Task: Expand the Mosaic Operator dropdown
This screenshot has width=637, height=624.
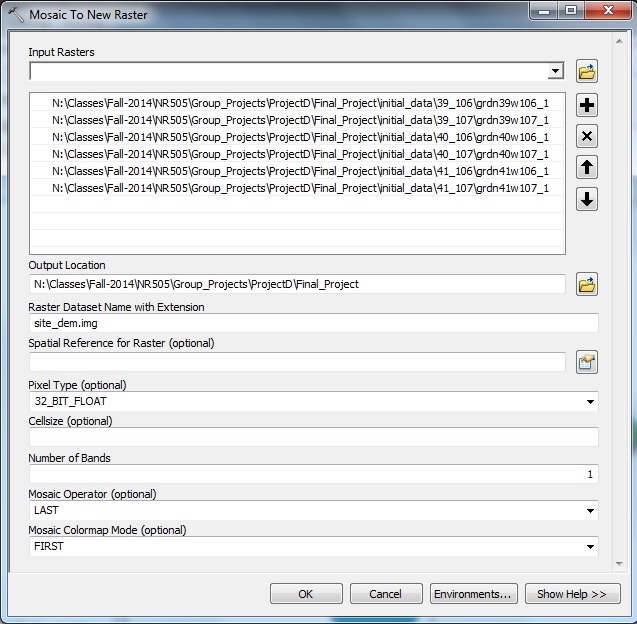Action: [589, 511]
